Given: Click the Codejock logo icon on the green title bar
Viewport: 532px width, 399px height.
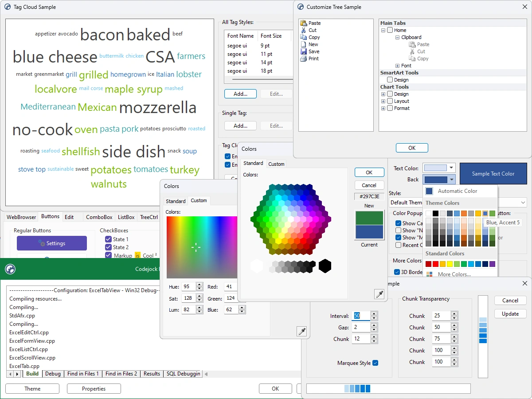Looking at the screenshot, I should 10,269.
